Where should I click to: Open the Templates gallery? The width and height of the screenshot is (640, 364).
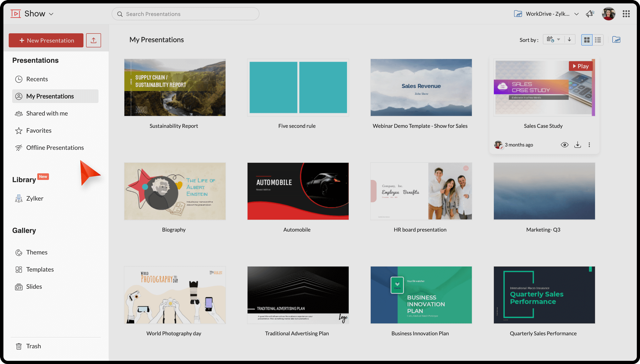click(x=40, y=269)
